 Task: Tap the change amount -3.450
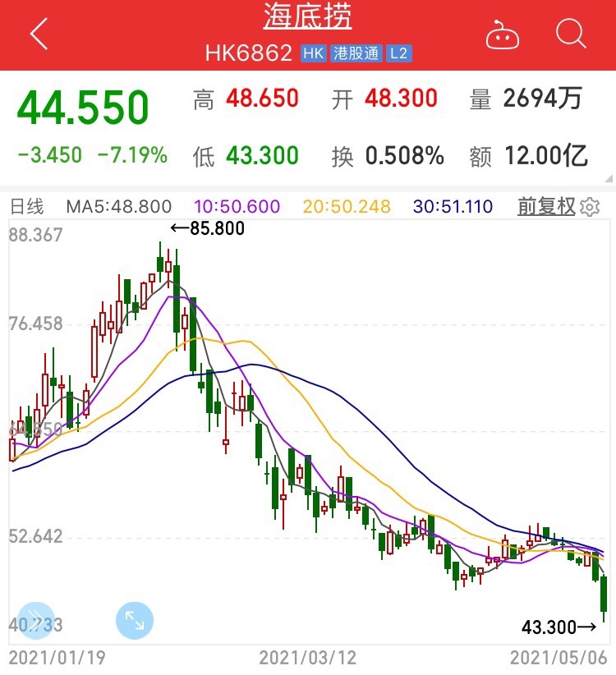(49, 155)
